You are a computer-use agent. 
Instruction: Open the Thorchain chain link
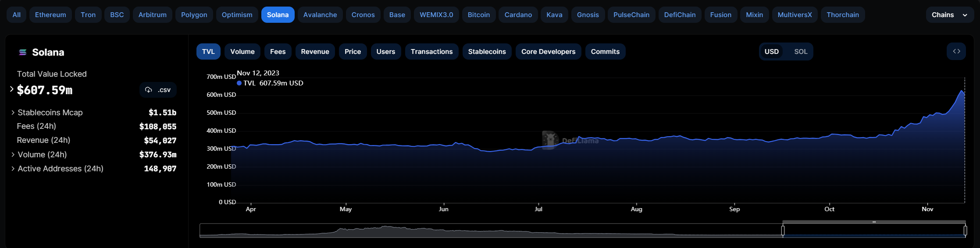pyautogui.click(x=843, y=14)
